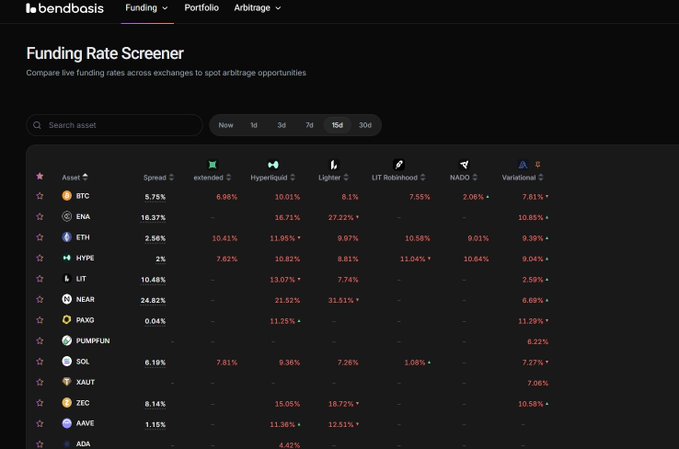679x449 pixels.
Task: Open the Portfolio page
Action: pyautogui.click(x=201, y=8)
